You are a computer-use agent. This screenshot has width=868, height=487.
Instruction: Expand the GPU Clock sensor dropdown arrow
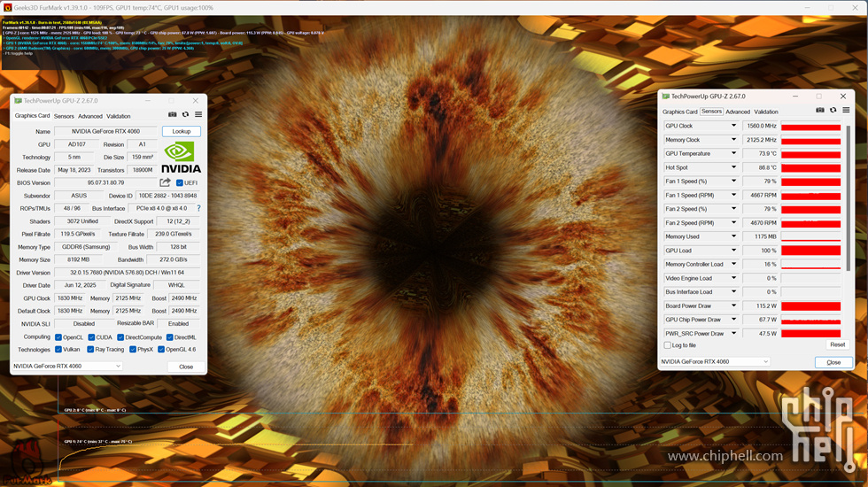pos(733,126)
